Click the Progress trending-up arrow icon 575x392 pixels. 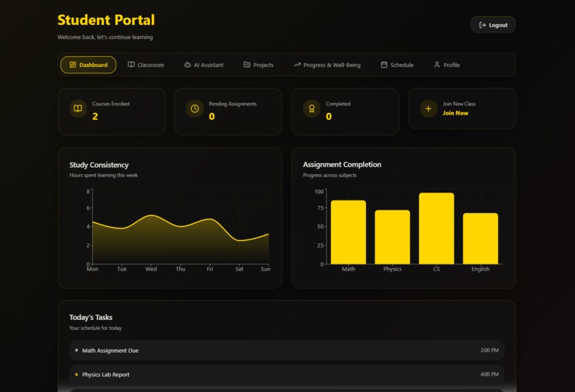[297, 64]
